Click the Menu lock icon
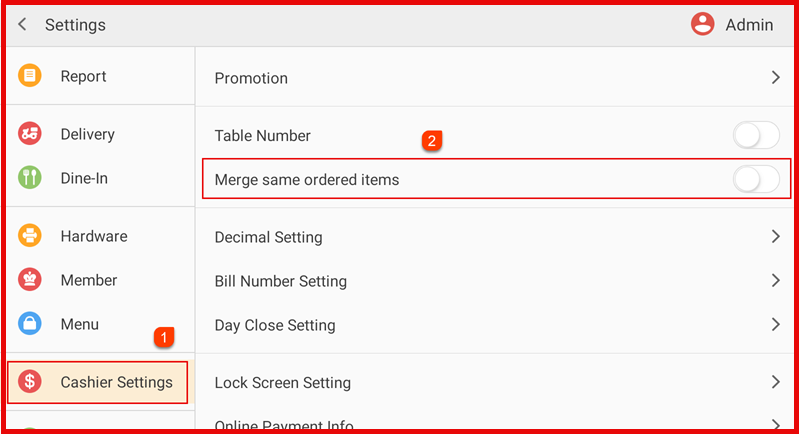This screenshot has height=434, width=799. click(30, 324)
